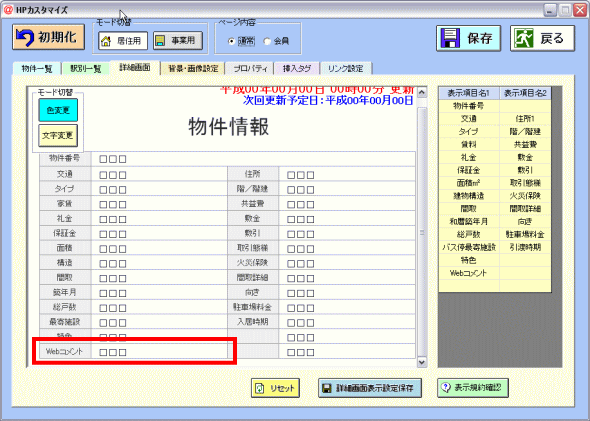The image size is (590, 421).
Task: Click the preview scrollbar down arrow
Action: pos(422,362)
